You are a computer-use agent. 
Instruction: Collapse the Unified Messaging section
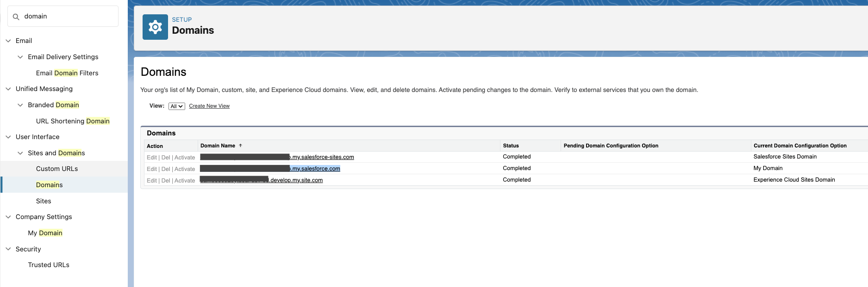click(x=8, y=89)
